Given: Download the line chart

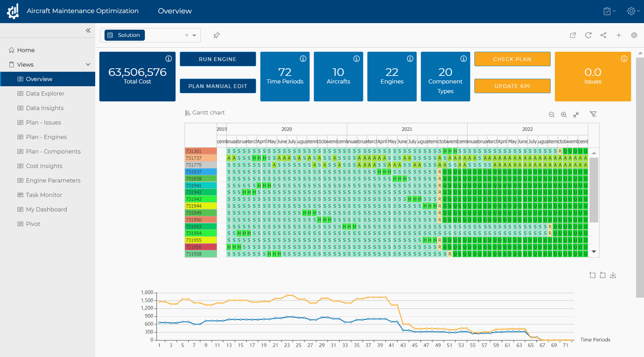Looking at the screenshot, I should [x=613, y=275].
